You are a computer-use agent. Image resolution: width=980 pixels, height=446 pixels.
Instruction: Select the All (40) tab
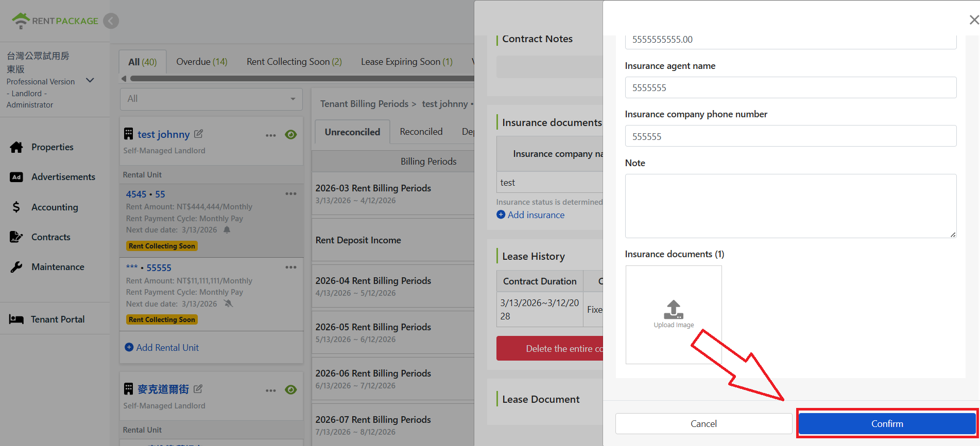pyautogui.click(x=143, y=62)
